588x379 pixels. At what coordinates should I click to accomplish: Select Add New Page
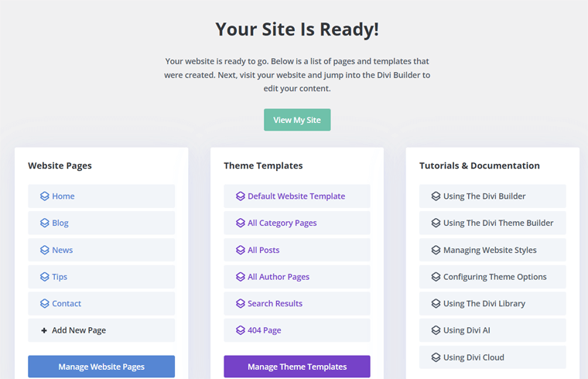click(x=101, y=330)
